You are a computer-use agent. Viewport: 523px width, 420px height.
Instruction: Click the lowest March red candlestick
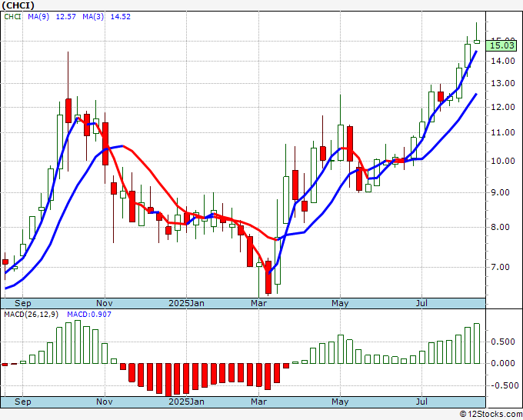(268, 277)
